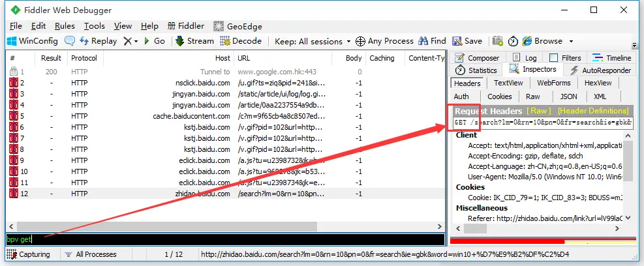Switch to the AutoResponder tab

pyautogui.click(x=600, y=70)
